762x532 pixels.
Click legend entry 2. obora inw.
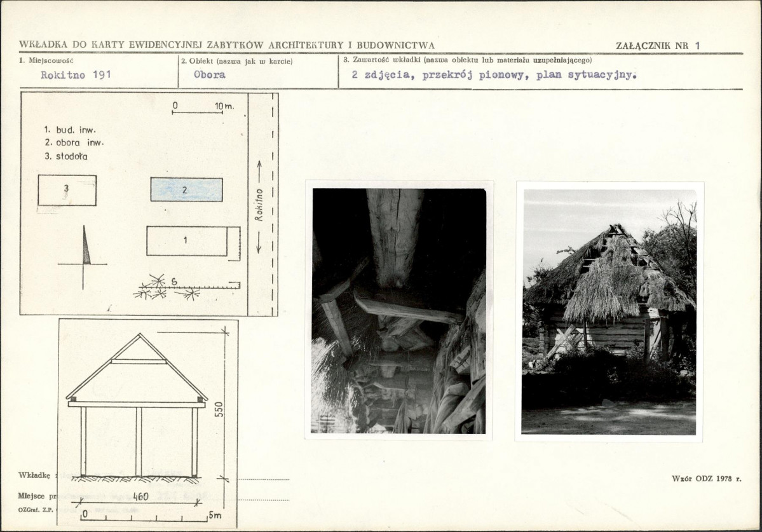(x=74, y=143)
